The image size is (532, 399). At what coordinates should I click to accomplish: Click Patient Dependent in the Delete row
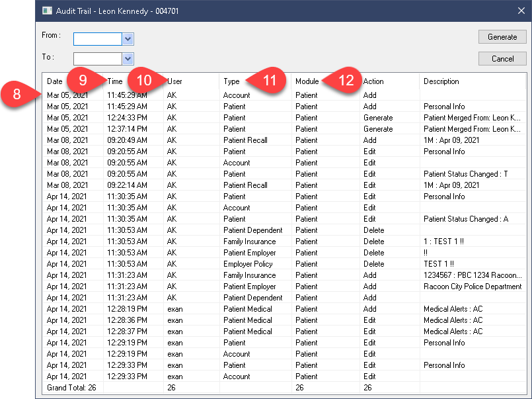click(x=252, y=230)
